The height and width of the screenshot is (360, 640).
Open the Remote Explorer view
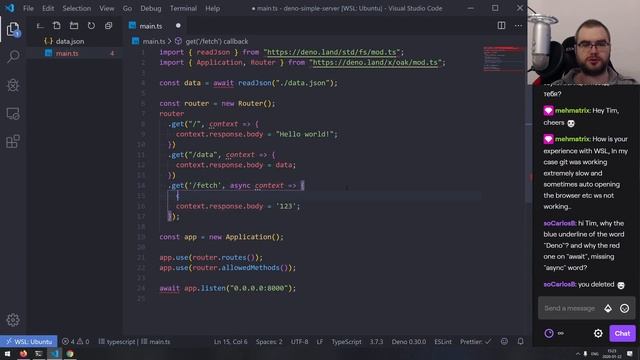(13, 114)
